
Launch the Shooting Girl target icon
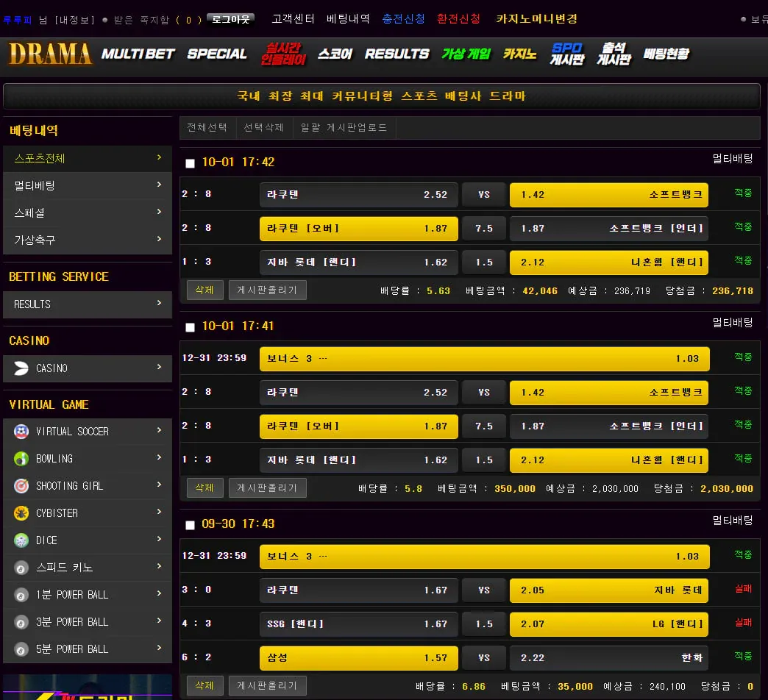tap(21, 485)
